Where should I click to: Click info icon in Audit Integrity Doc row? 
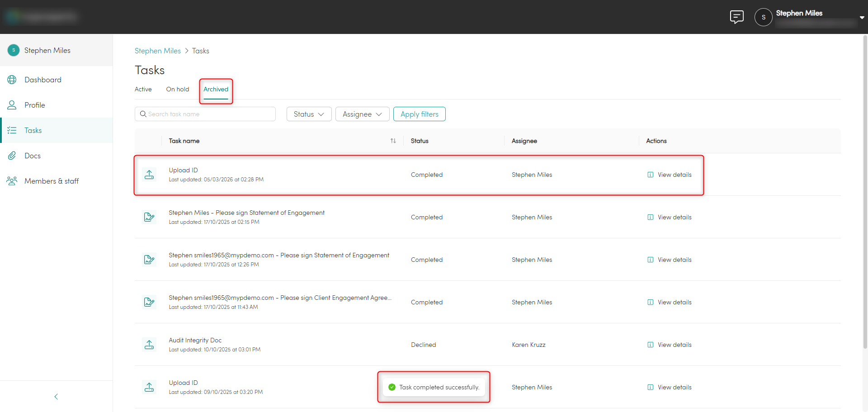tap(650, 345)
